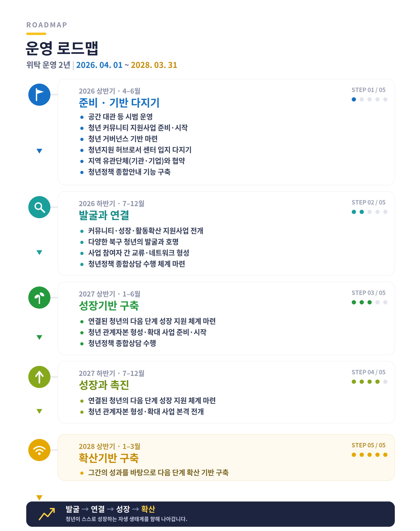The image size is (420, 531).
Task: Select the second teal progress dot in STEP 02
Action: (362, 212)
